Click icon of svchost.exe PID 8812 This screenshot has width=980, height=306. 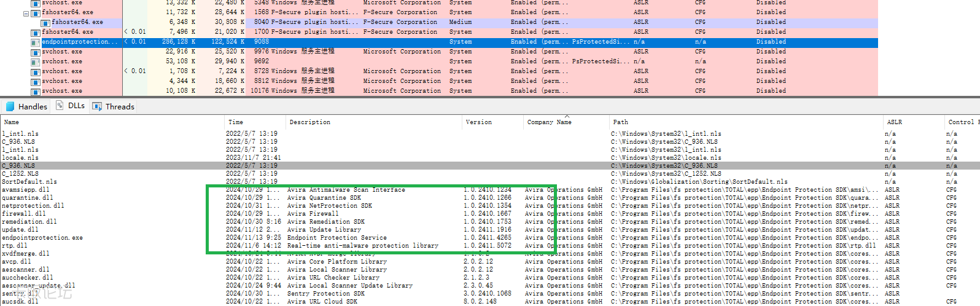(36, 82)
